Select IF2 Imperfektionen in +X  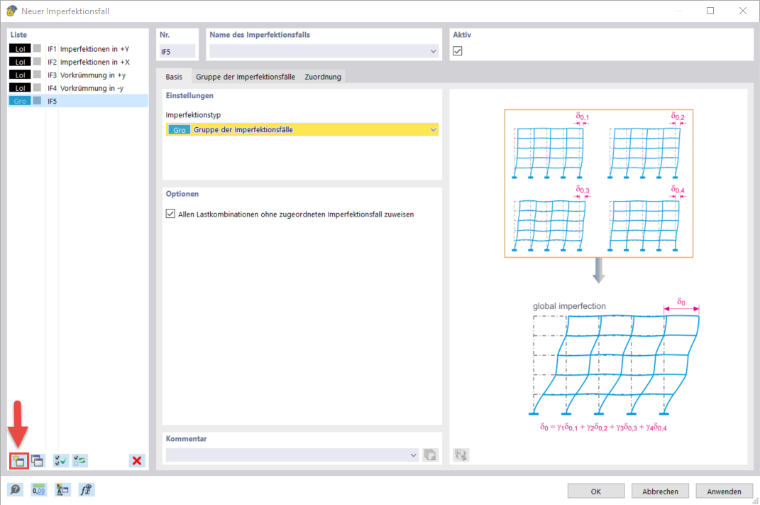[x=78, y=62]
